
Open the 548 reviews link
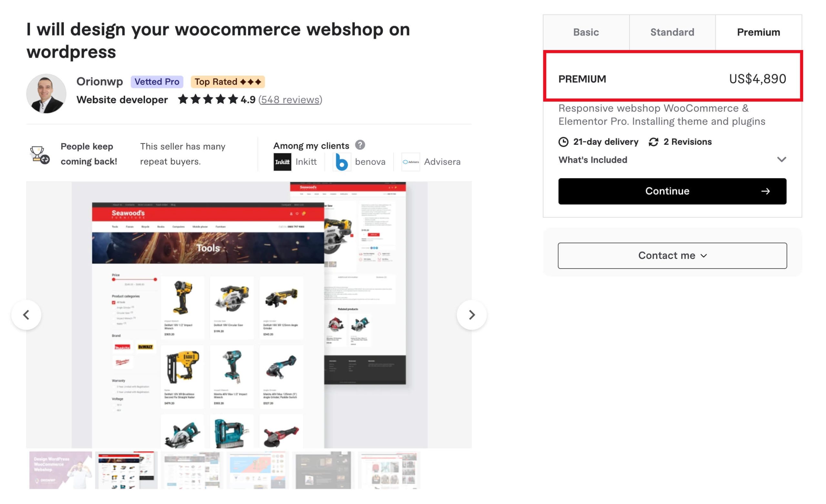coord(290,100)
